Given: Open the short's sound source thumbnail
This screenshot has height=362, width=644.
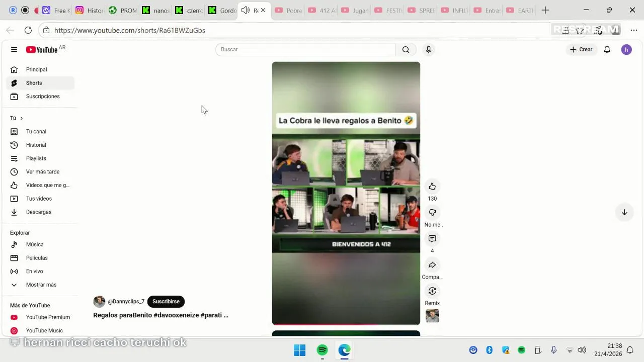Looking at the screenshot, I should coord(432,316).
